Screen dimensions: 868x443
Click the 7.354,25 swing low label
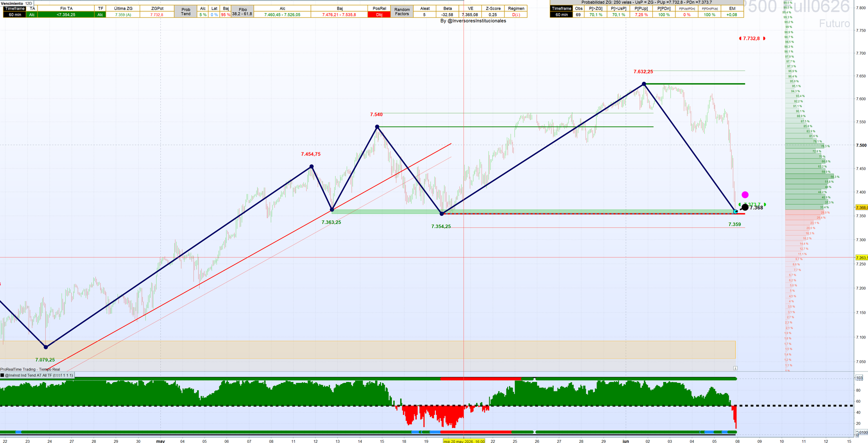coord(441,226)
